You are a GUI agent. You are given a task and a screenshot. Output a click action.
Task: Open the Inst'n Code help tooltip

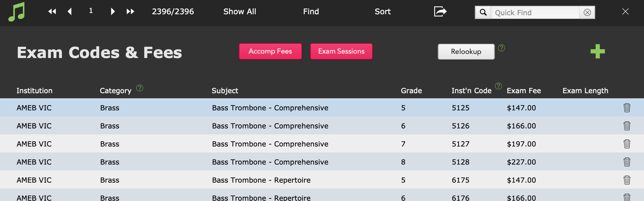499,86
